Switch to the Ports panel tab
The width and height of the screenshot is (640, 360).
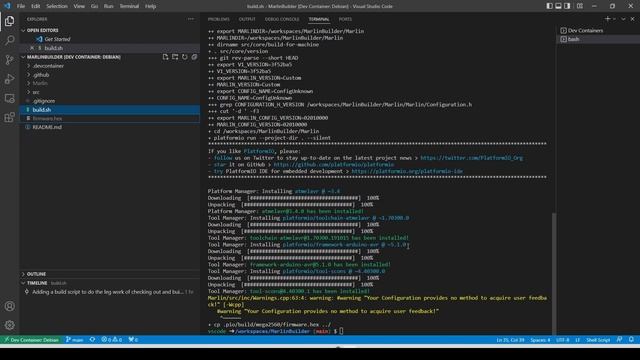point(345,19)
